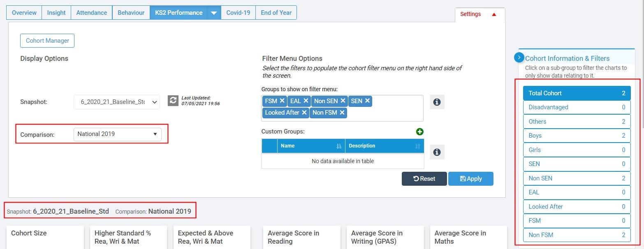Remove the EAL tag from the filter groups
Screen dimensions: 644x249
click(x=306, y=101)
